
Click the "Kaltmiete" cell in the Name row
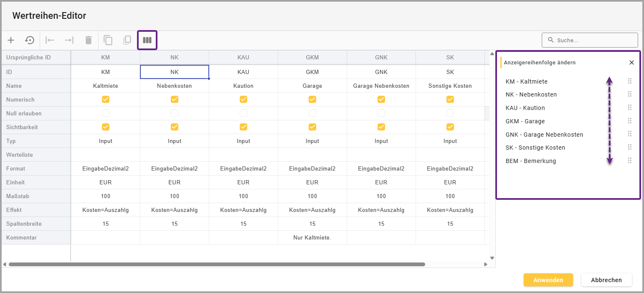point(106,86)
